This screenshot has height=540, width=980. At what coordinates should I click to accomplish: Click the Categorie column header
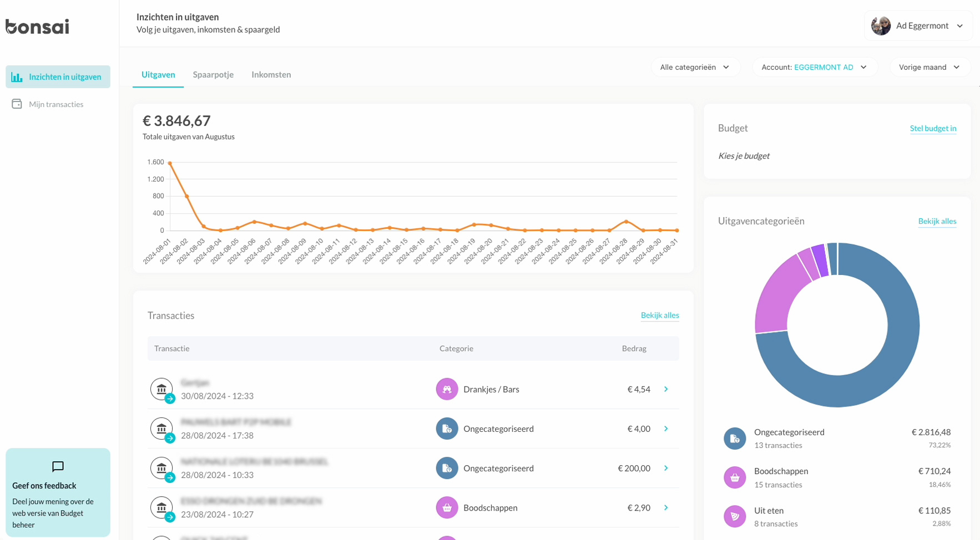coord(456,348)
